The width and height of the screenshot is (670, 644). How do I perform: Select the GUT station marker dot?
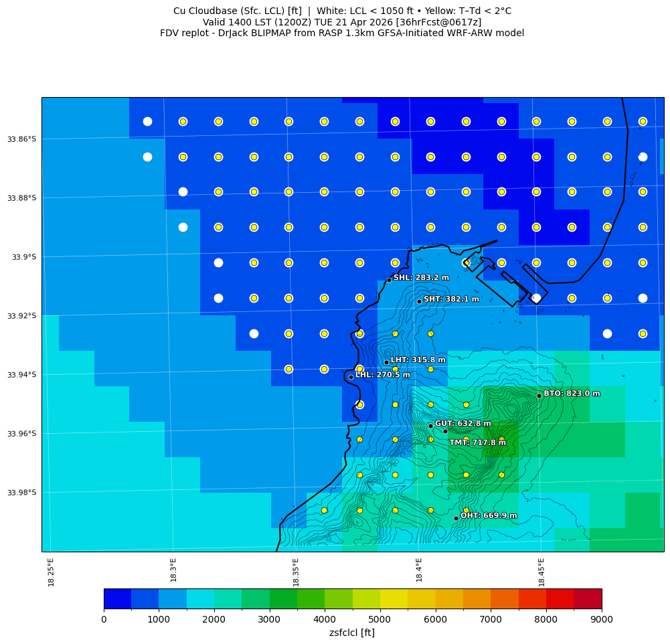(430, 426)
